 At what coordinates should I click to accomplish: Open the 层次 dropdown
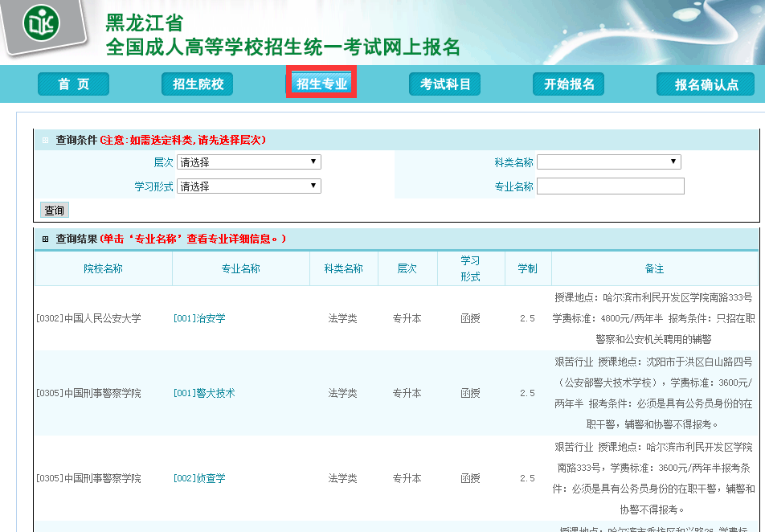[249, 162]
